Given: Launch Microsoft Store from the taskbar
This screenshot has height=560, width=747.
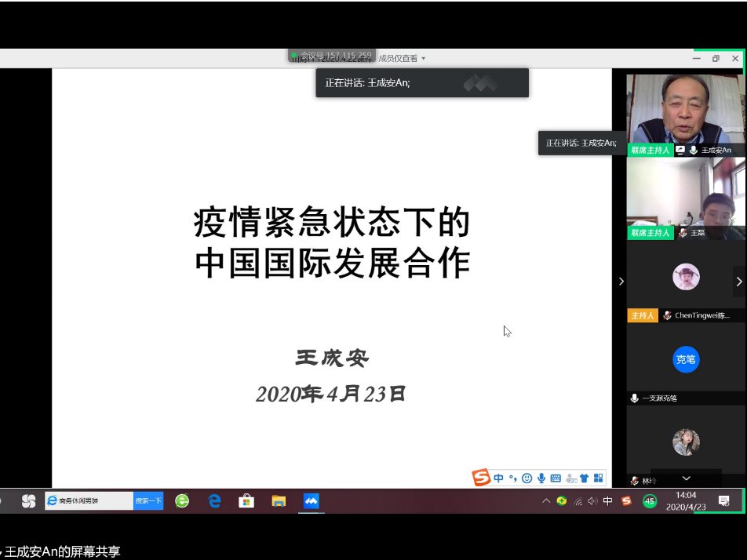Looking at the screenshot, I should pyautogui.click(x=246, y=501).
